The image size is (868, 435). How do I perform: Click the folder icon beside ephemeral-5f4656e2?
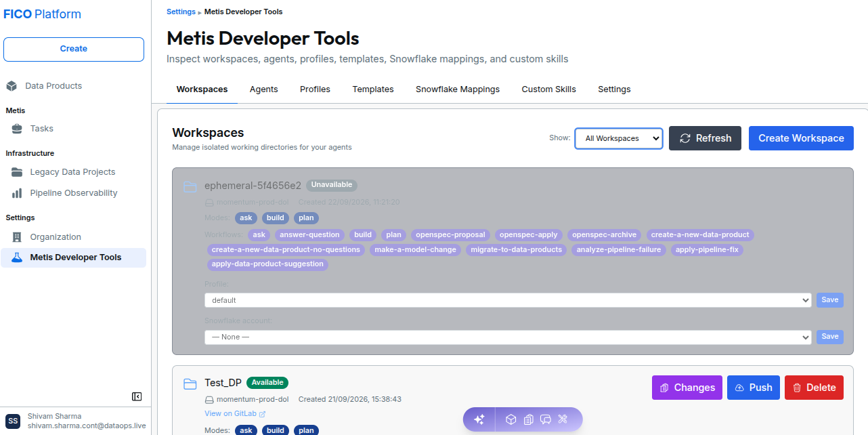[190, 186]
